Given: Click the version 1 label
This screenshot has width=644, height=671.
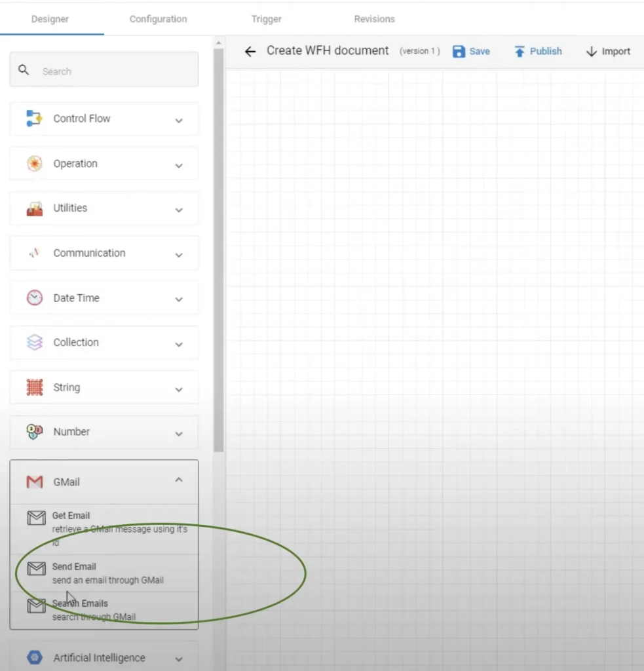Looking at the screenshot, I should coord(420,51).
